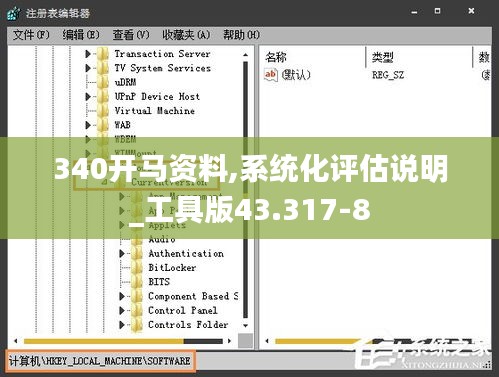Click the UPnP Device Host folder icon
The width and height of the screenshot is (499, 377).
[103, 97]
